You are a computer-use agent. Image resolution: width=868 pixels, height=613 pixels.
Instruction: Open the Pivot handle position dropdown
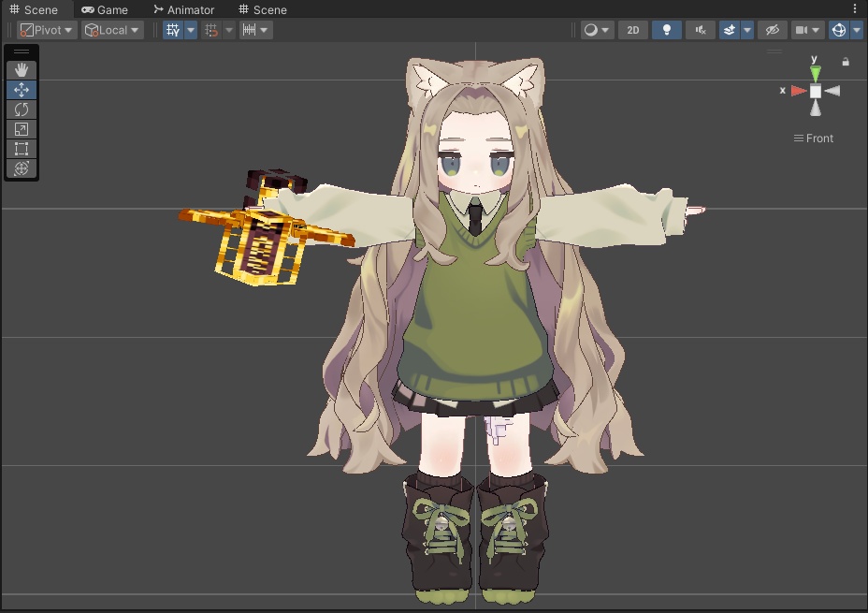pos(47,30)
